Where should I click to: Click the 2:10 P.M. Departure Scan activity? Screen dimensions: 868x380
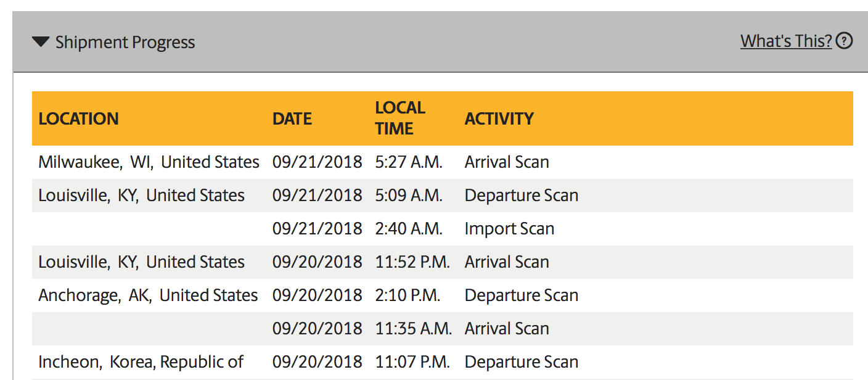522,295
